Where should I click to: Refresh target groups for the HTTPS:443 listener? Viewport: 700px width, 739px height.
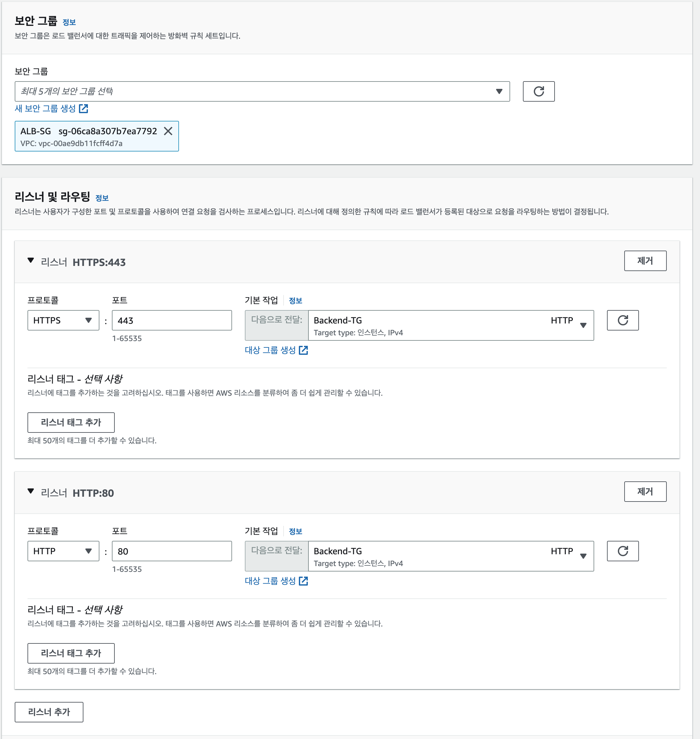pyautogui.click(x=622, y=320)
